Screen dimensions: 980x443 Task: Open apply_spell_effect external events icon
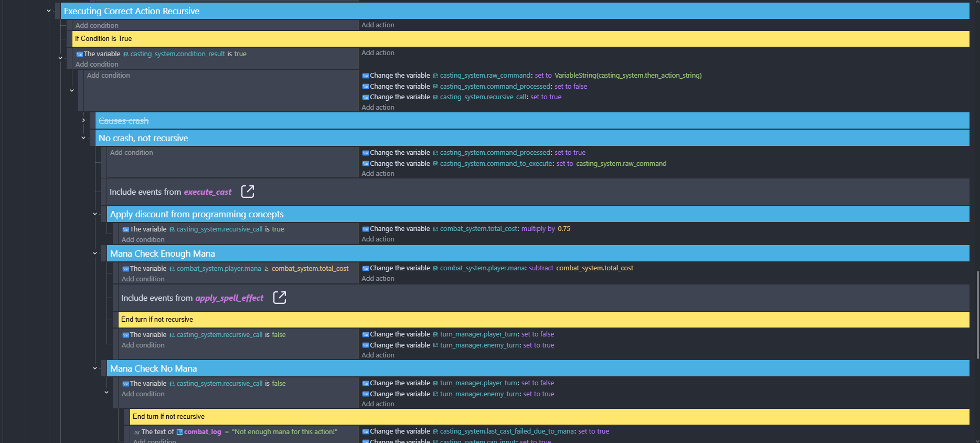click(280, 298)
